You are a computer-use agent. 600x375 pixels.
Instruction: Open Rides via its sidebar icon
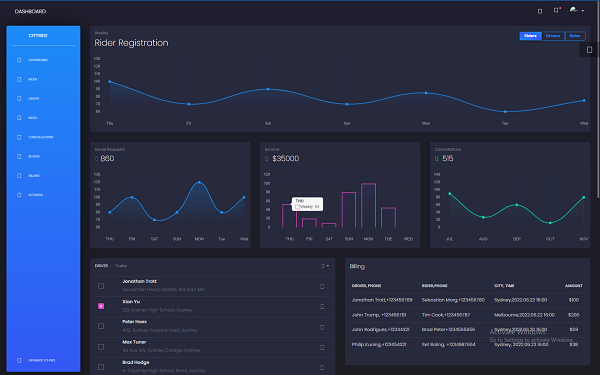(19, 118)
